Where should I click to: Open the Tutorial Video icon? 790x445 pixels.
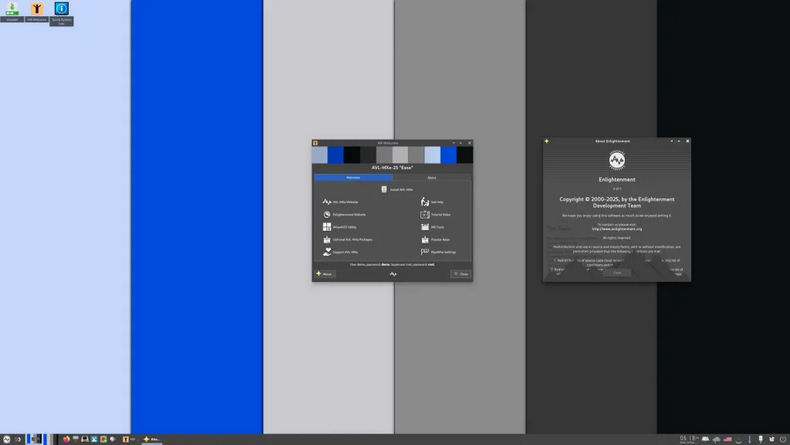tap(425, 214)
